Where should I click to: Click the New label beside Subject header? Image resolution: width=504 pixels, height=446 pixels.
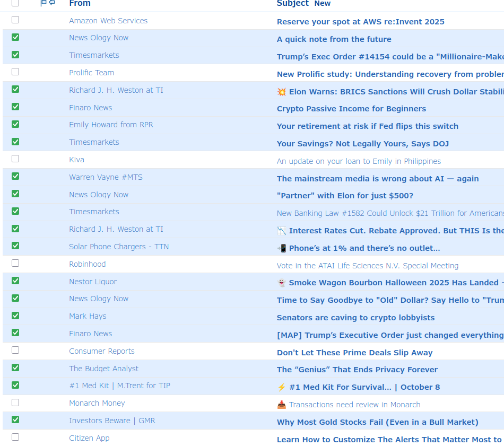[x=323, y=4]
